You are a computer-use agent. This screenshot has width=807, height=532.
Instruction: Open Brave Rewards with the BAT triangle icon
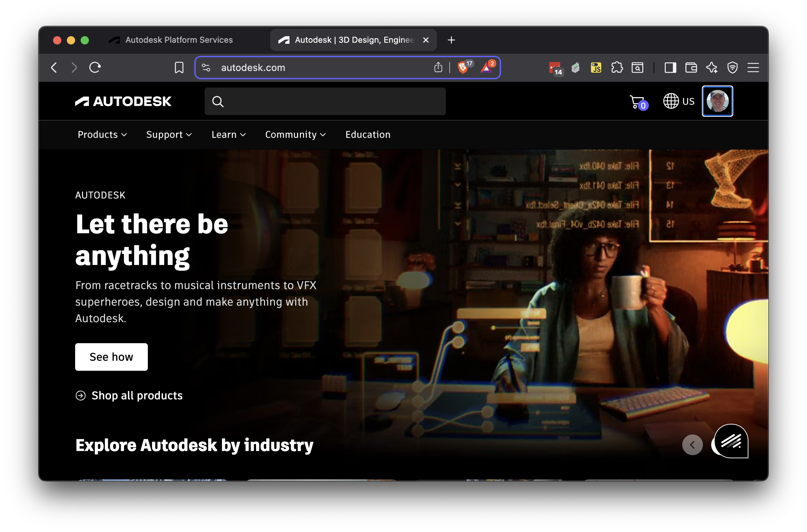tap(486, 67)
